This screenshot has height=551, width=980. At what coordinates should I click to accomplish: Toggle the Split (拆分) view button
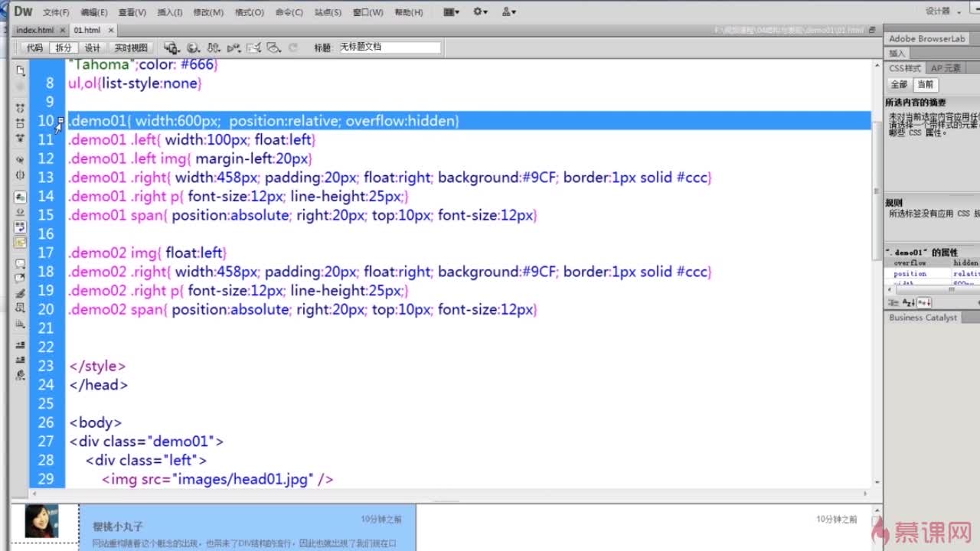(x=63, y=47)
